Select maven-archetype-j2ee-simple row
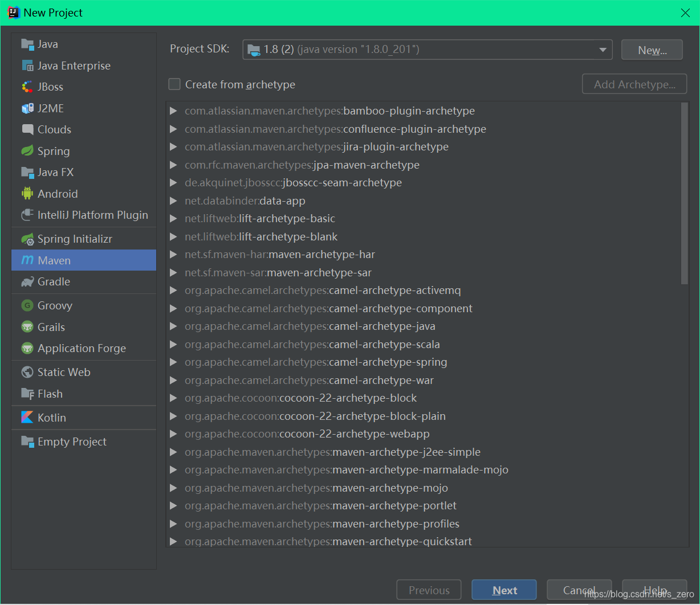Viewport: 700px width, 605px height. click(427, 452)
